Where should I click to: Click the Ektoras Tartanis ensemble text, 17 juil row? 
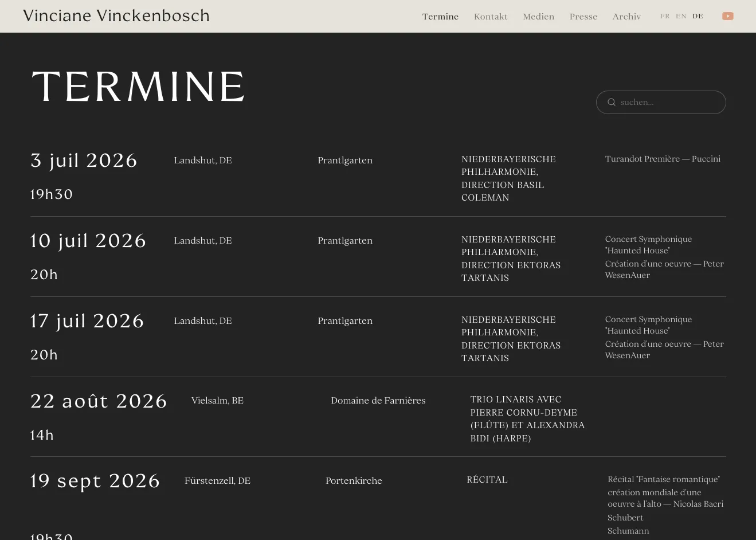(x=511, y=339)
